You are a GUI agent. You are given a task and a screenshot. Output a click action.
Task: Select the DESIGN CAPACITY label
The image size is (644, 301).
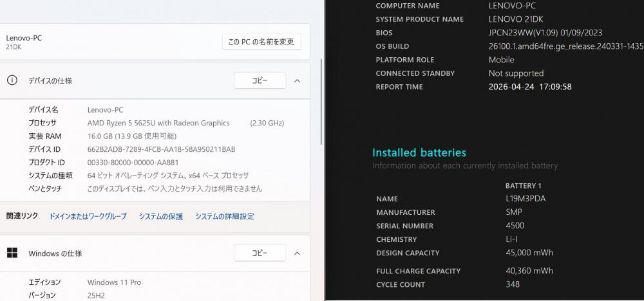coord(408,253)
